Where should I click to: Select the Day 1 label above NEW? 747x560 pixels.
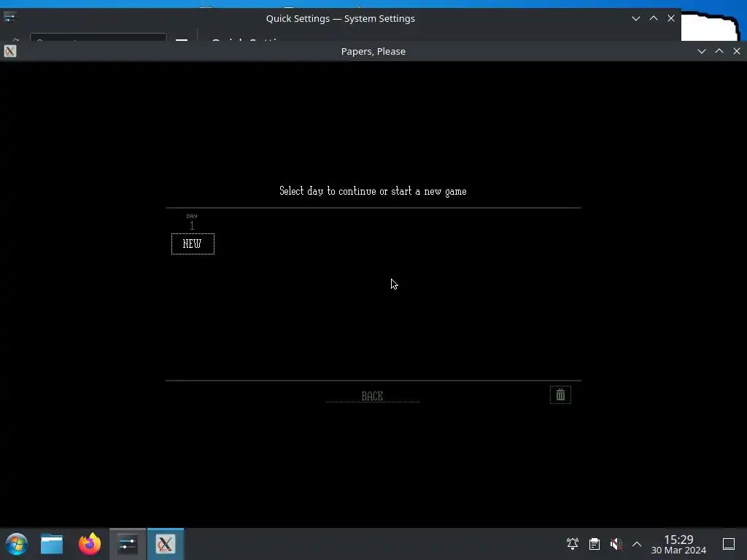(x=192, y=222)
